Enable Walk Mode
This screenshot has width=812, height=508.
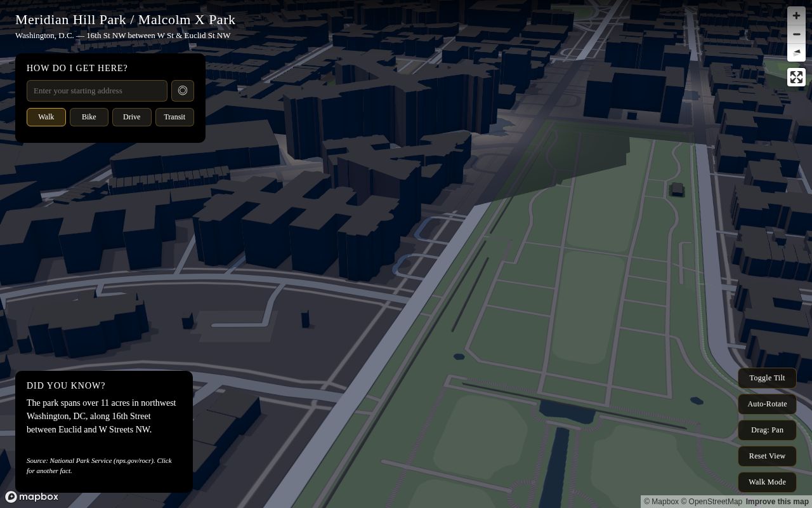[767, 482]
